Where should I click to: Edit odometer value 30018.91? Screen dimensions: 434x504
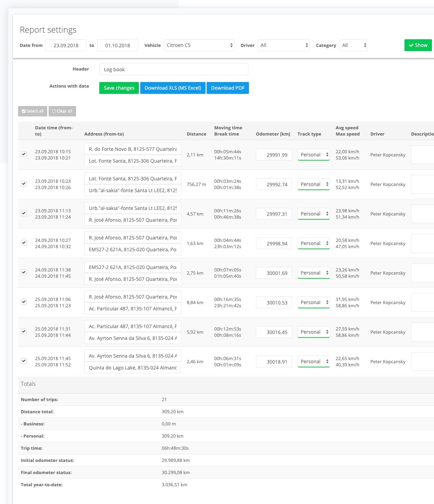[274, 361]
